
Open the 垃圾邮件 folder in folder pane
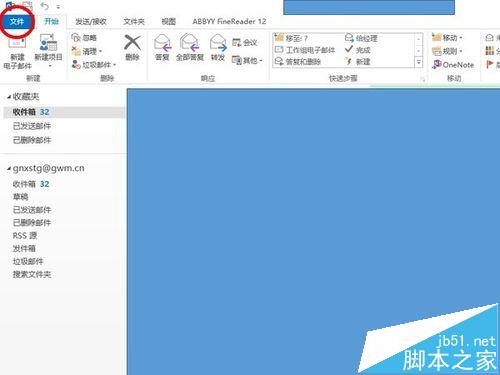click(28, 261)
